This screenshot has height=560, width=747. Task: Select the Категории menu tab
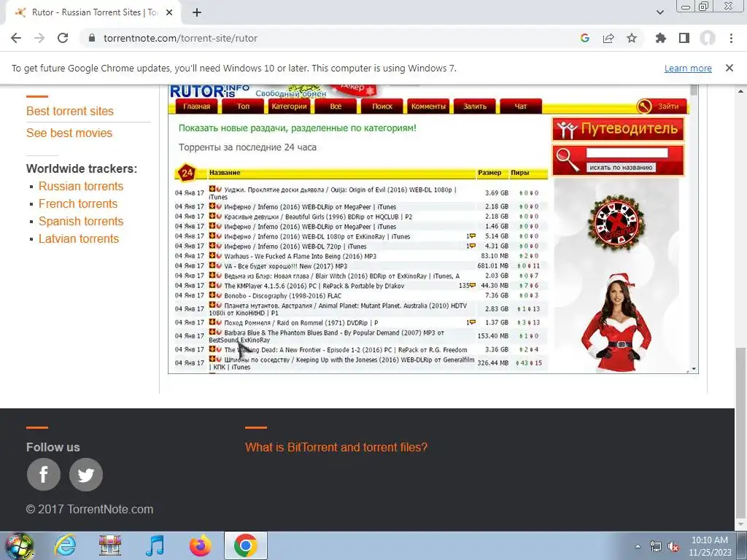[289, 106]
